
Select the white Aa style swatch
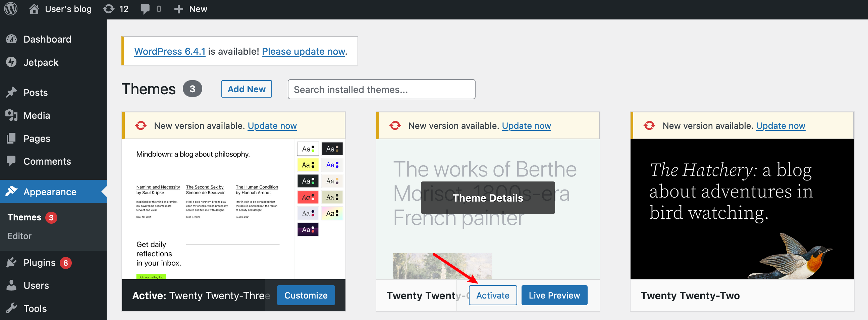pyautogui.click(x=308, y=149)
